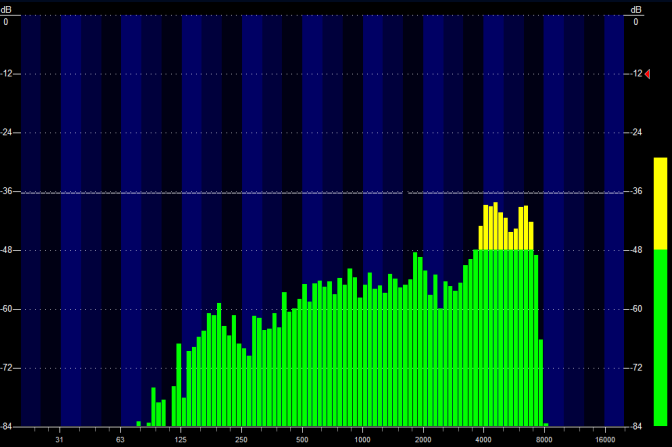The image size is (672, 447).
Task: Click the -48 label on the left dB scale
Action: (x=5, y=250)
